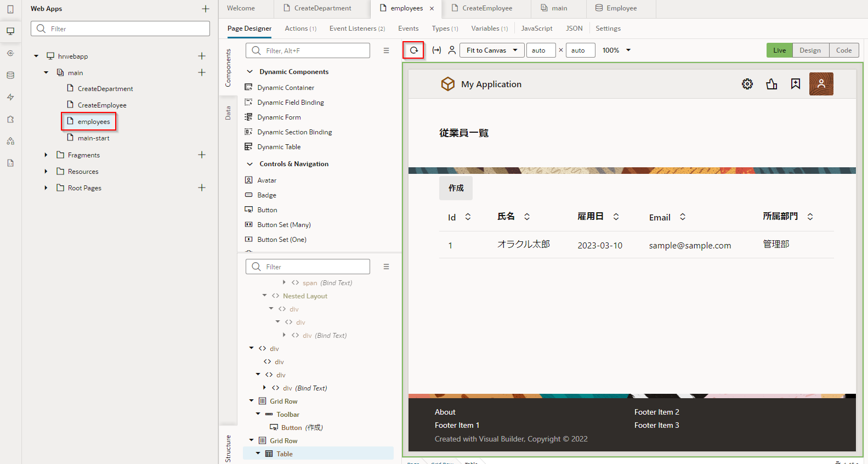Screen dimensions: 868x464
Task: Open the Business Objects database icon
Action: 10,75
